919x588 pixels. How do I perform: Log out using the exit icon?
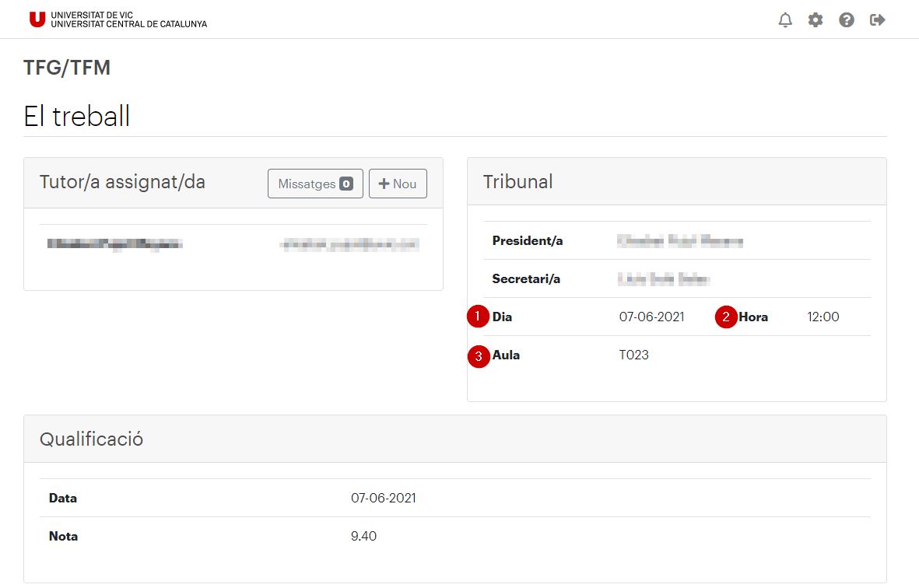[x=878, y=20]
